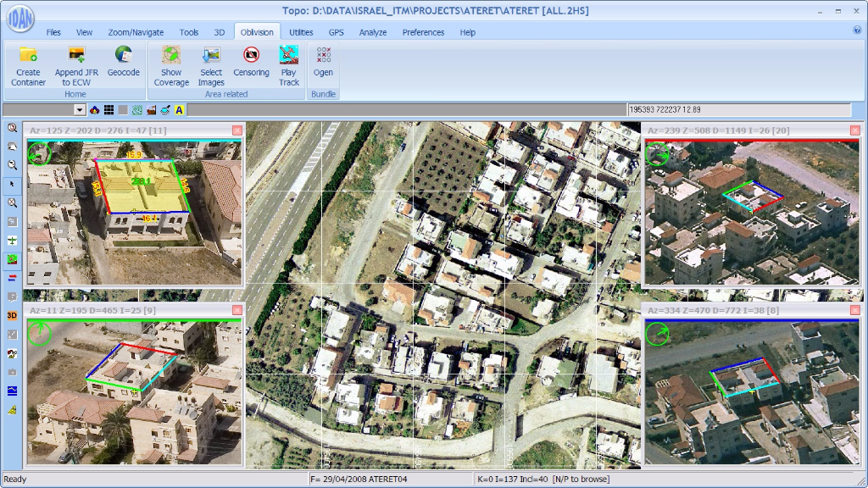Toggle the yellow 'A' text label button
The height and width of the screenshot is (488, 868).
pos(180,110)
